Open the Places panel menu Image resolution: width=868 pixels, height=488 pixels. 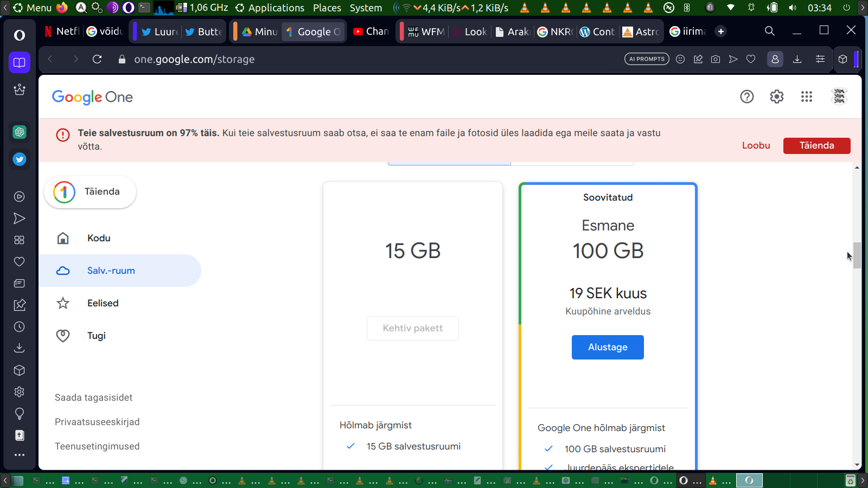(327, 8)
